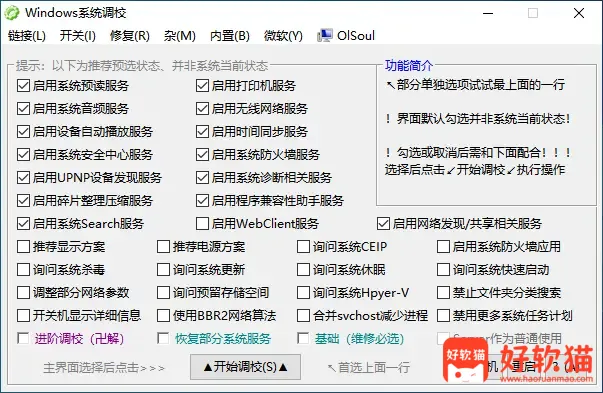The height and width of the screenshot is (393, 603).
Task: Uncheck 启用设备自动播放服务
Action: (23, 132)
